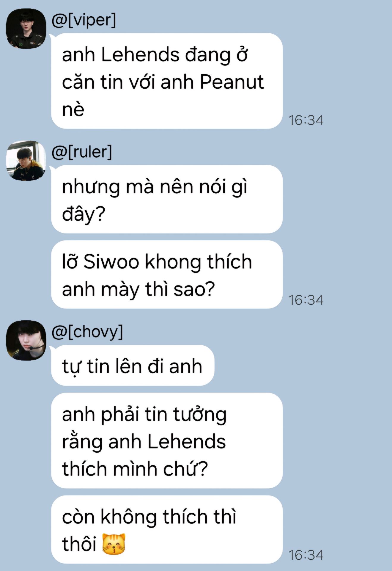Open ruler's profile avatar
Viewport: 392px width, 571px height.
pos(26,161)
